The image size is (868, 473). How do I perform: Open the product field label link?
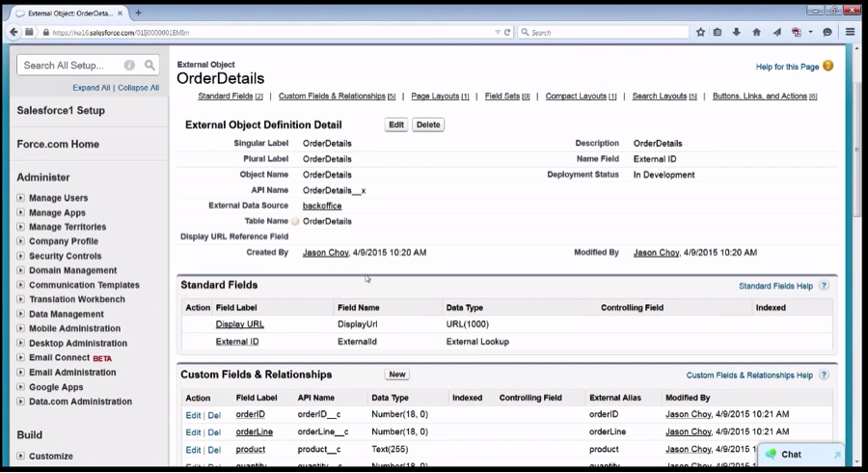(x=250, y=449)
